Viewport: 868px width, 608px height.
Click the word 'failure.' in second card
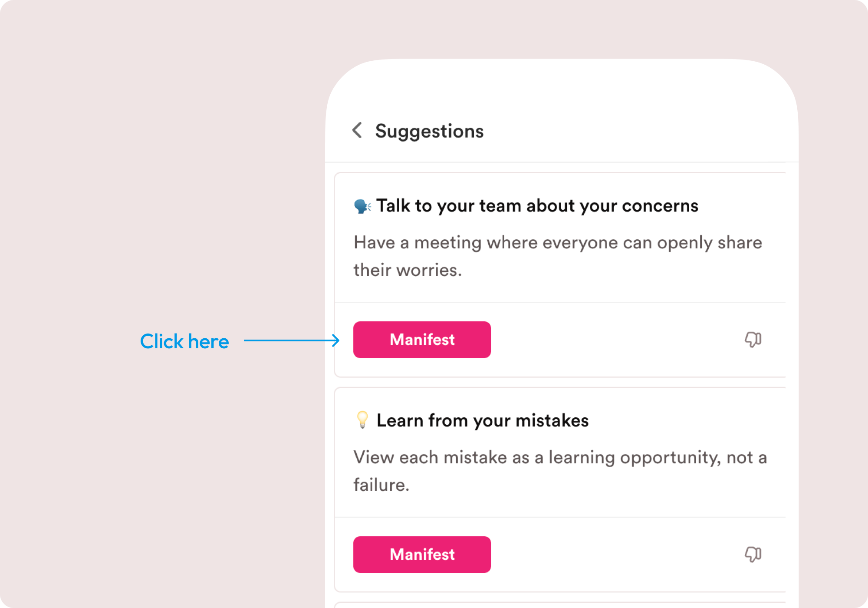click(x=381, y=485)
